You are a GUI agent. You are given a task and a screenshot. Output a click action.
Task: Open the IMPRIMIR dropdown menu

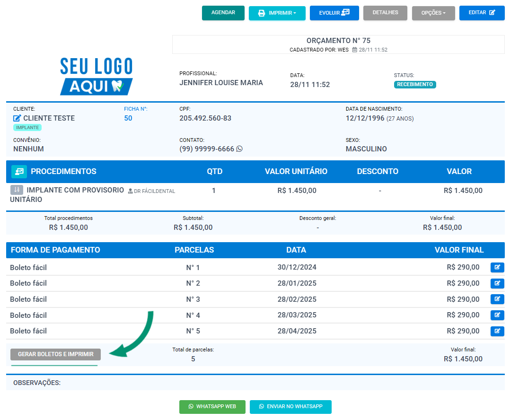pyautogui.click(x=277, y=13)
